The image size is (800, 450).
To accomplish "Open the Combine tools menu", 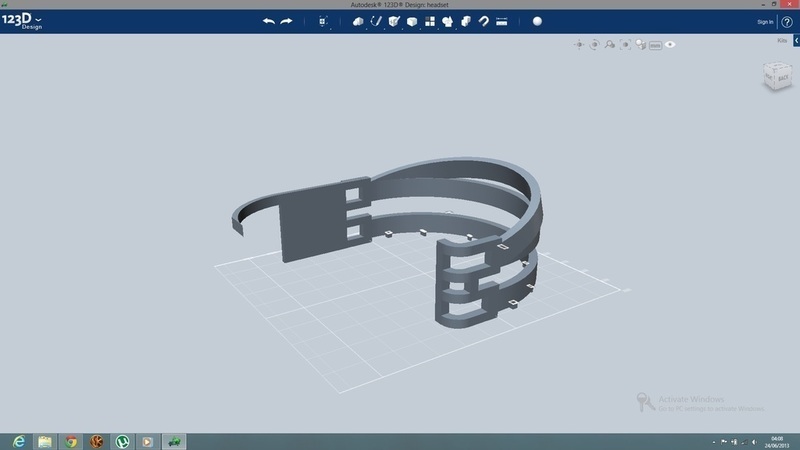I will click(x=466, y=21).
